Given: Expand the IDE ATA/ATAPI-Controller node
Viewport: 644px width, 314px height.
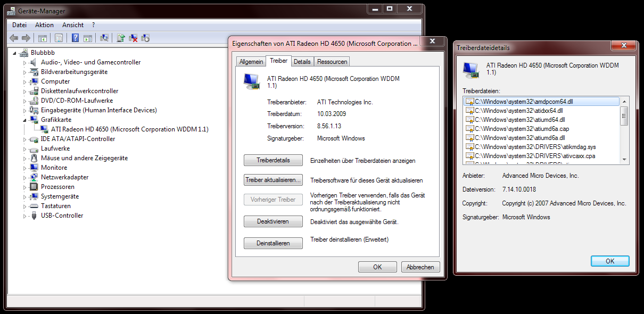Looking at the screenshot, I should (24, 139).
